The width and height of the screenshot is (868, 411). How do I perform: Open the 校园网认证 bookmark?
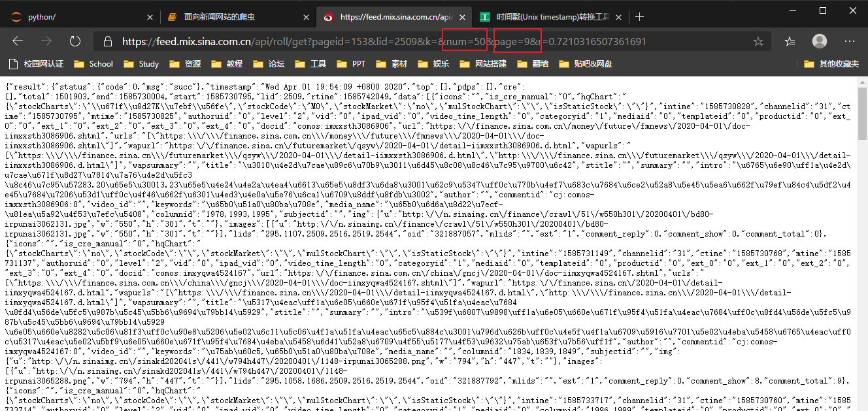tap(37, 64)
